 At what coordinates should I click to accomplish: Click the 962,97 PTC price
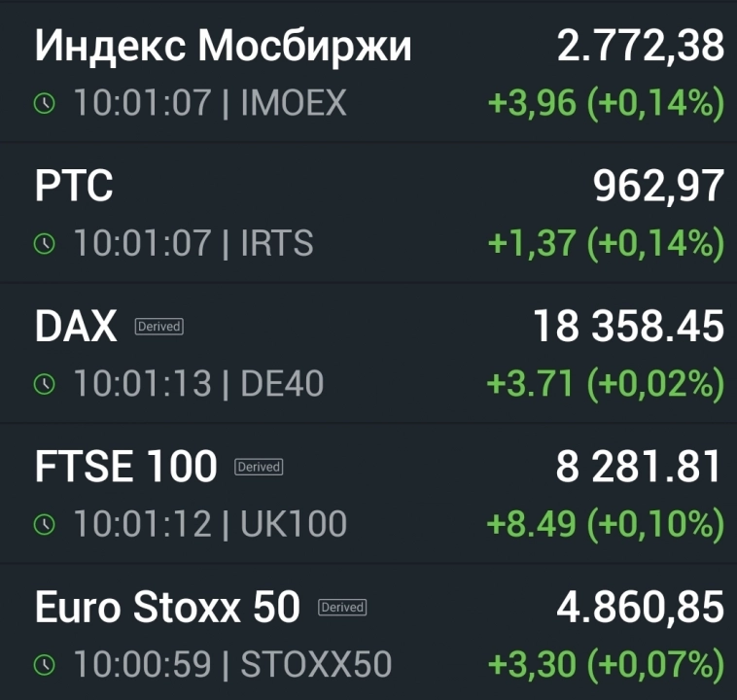point(659,187)
